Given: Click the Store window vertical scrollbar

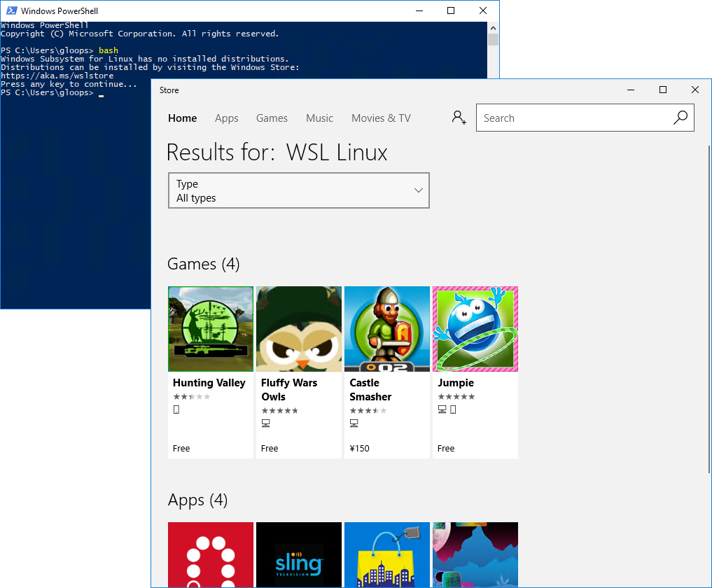Looking at the screenshot, I should [x=709, y=309].
